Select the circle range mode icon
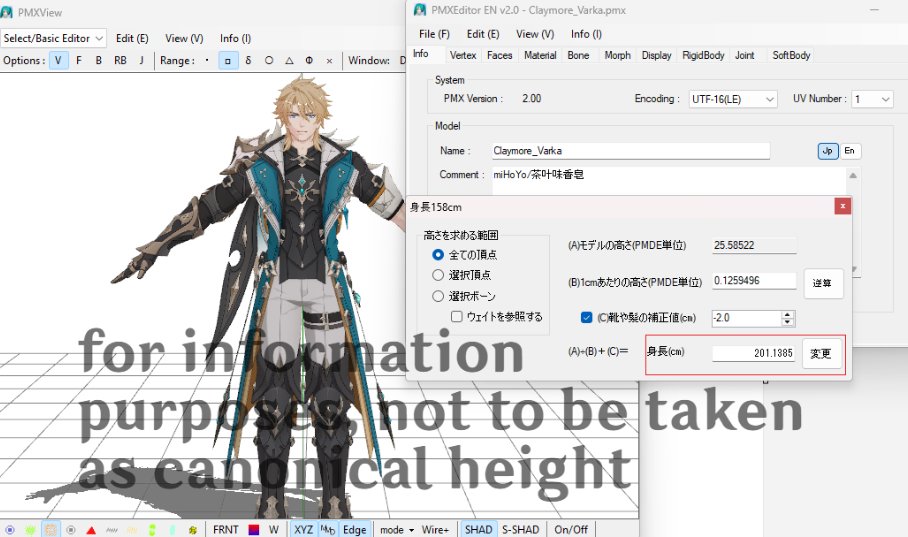The image size is (908, 537). pos(269,60)
